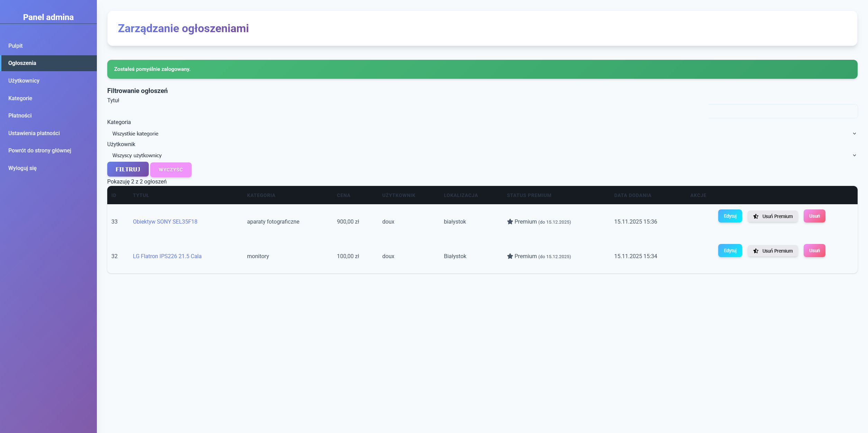The width and height of the screenshot is (868, 433).
Task: Open Kategorie in the admin menu
Action: tap(20, 98)
